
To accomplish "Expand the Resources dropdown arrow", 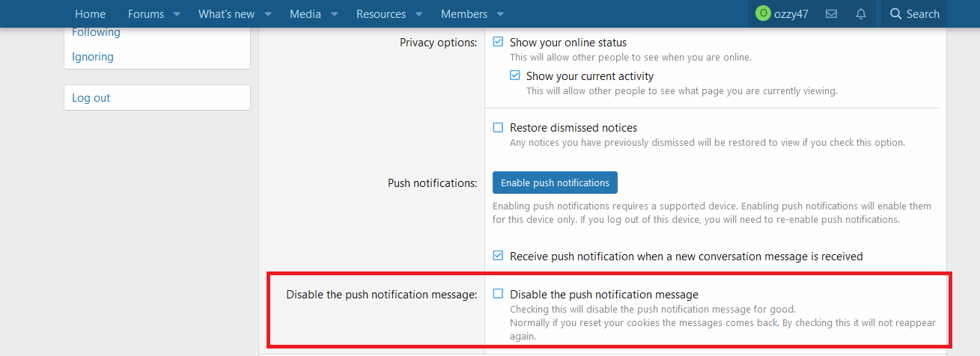I will point(419,14).
